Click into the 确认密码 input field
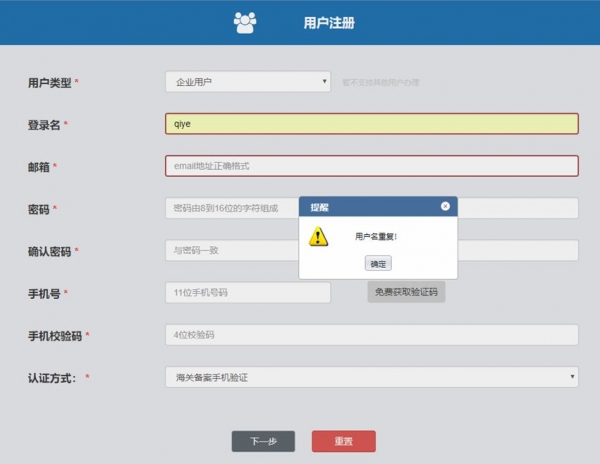This screenshot has width=600, height=464. click(230, 250)
